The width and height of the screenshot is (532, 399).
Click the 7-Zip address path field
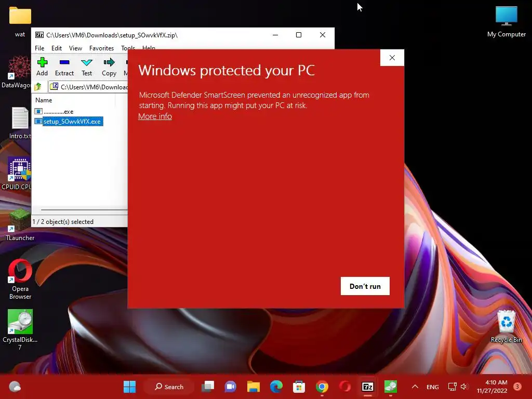(x=89, y=87)
